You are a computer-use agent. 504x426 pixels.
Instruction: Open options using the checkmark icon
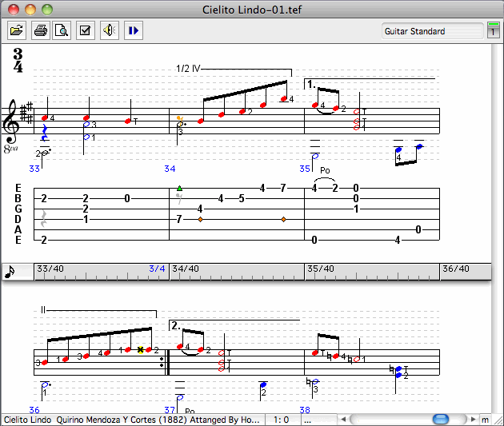tap(85, 31)
